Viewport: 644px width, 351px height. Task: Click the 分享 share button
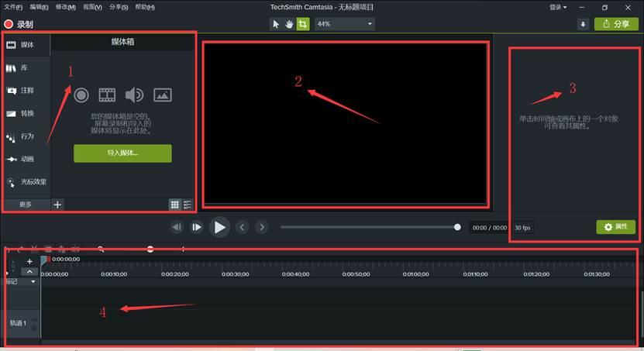point(616,24)
